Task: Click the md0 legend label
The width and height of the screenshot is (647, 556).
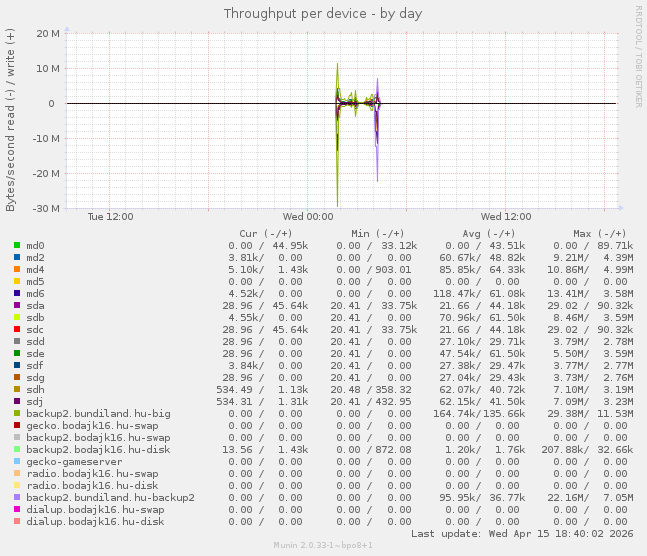Action: point(35,246)
